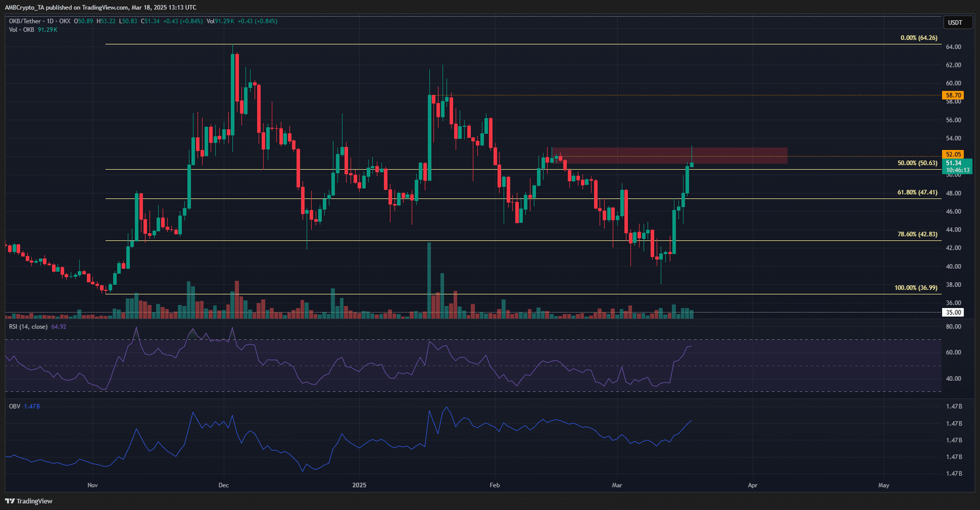Click the green 51.34 current price tag
The image size is (980, 510).
(954, 163)
